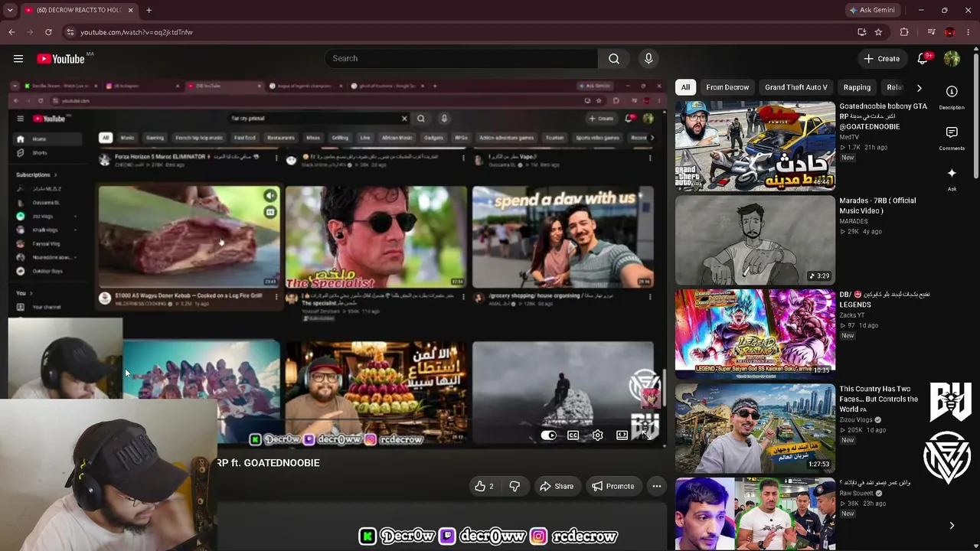This screenshot has height=551, width=980.
Task: Click the Marades sketch thumbnail
Action: (x=755, y=240)
